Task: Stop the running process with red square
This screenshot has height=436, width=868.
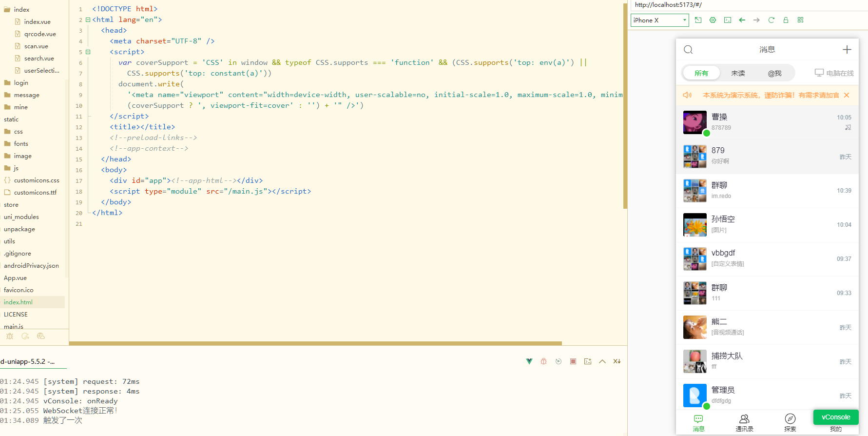Action: [573, 361]
